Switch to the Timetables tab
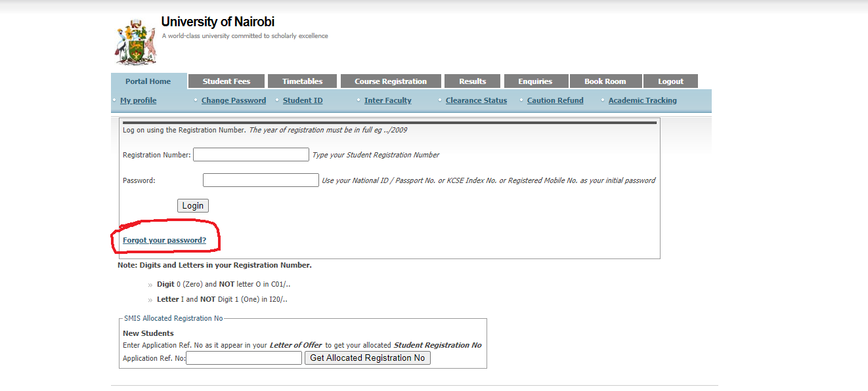868x391 pixels. (x=302, y=81)
